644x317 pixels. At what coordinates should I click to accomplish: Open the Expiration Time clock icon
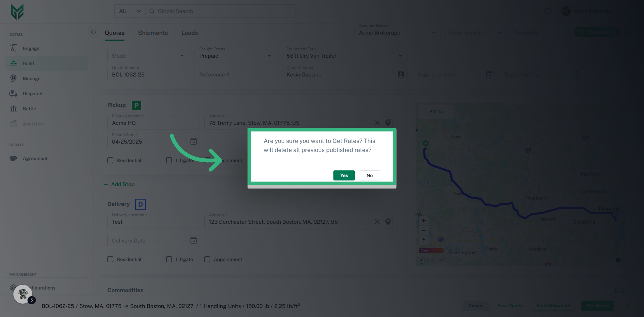tap(577, 74)
